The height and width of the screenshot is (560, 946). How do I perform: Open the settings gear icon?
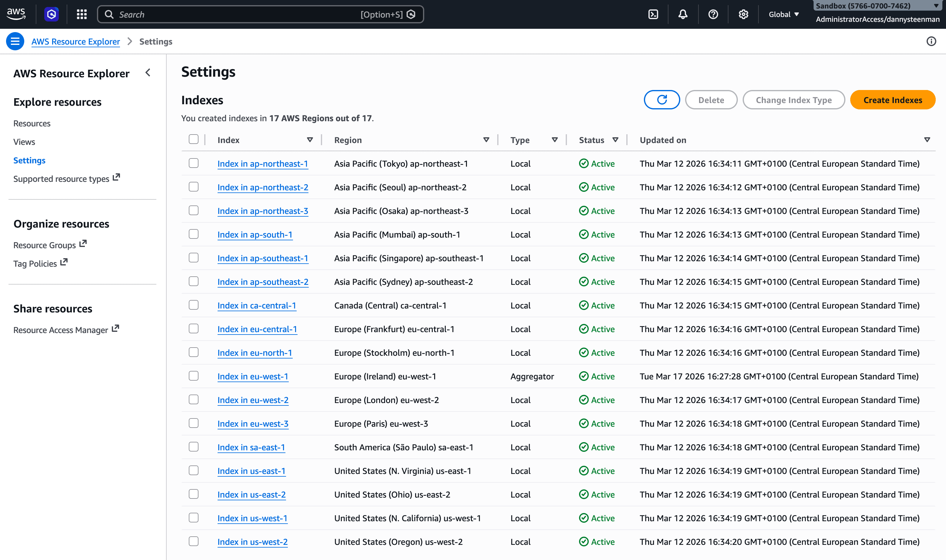click(743, 14)
